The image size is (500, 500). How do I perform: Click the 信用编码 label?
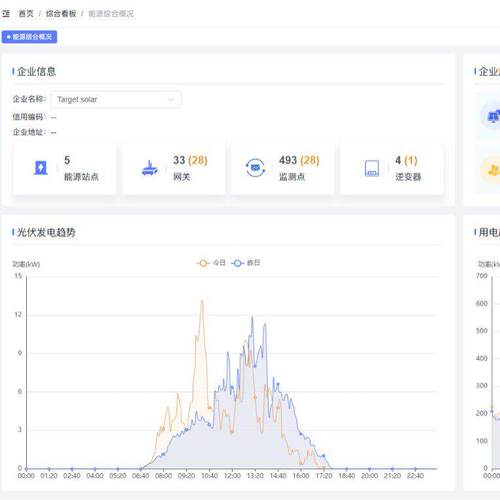coord(28,117)
